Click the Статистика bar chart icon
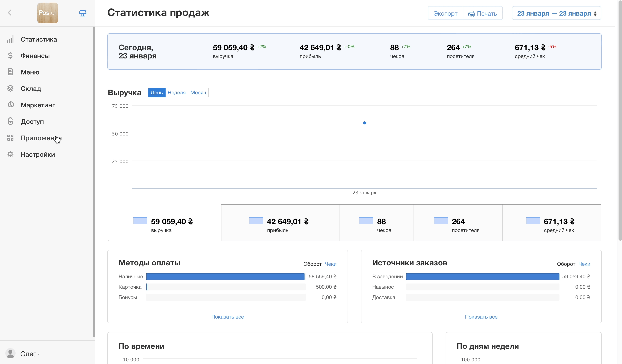This screenshot has width=622, height=364. pos(10,39)
